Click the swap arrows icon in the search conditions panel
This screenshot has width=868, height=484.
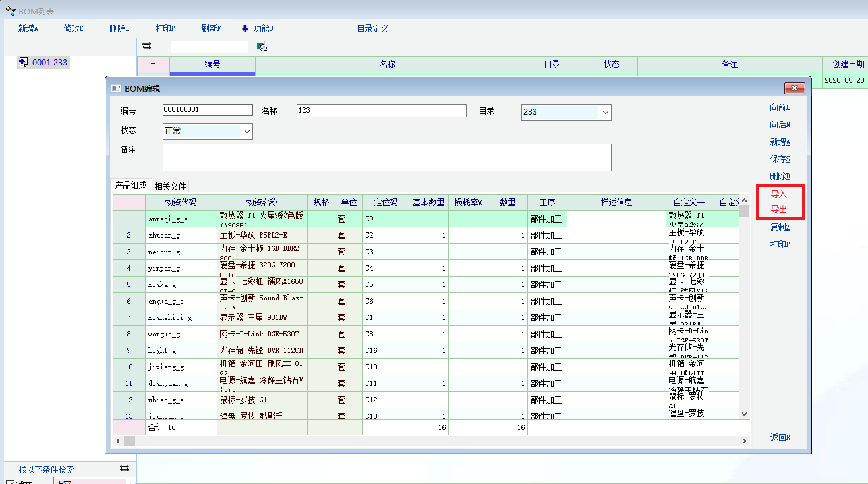pyautogui.click(x=124, y=468)
